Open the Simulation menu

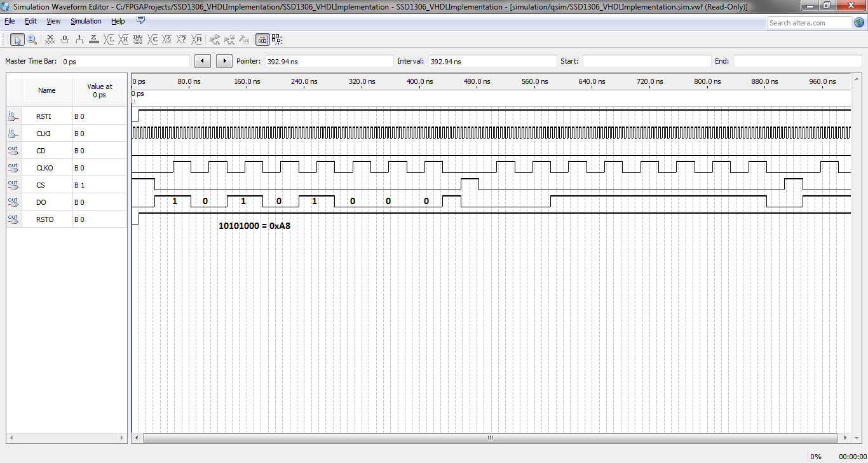(86, 21)
